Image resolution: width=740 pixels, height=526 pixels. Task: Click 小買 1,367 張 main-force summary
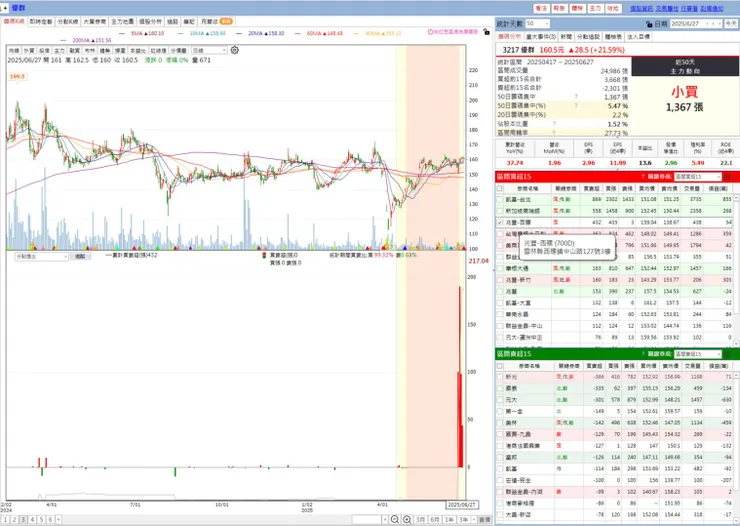(684, 99)
